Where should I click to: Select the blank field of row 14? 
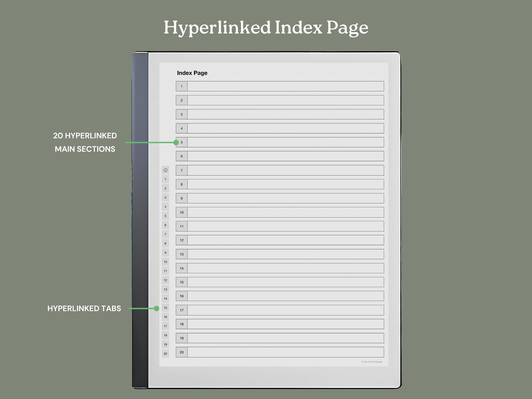coord(286,268)
